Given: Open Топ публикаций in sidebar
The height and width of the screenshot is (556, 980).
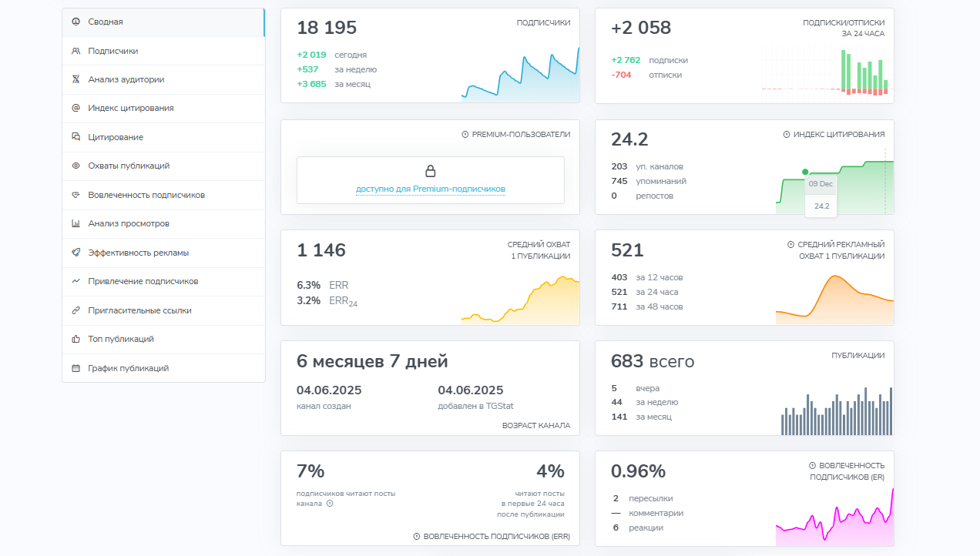Looking at the screenshot, I should (163, 339).
